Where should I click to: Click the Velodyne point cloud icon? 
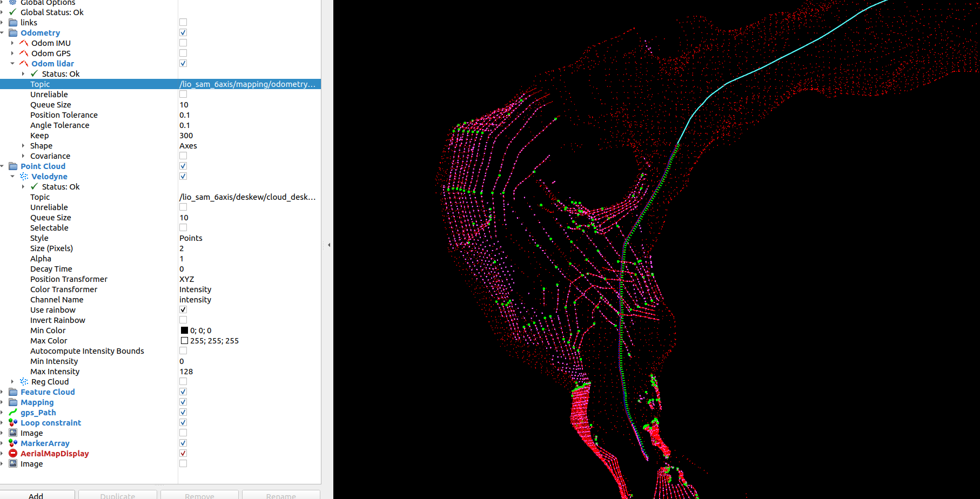click(x=24, y=176)
